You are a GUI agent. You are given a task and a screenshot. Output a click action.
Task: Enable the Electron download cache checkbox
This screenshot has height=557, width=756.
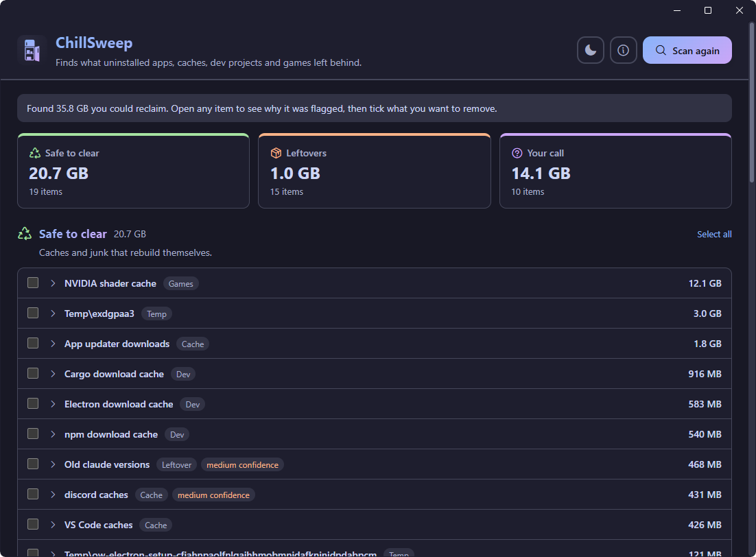[33, 403]
